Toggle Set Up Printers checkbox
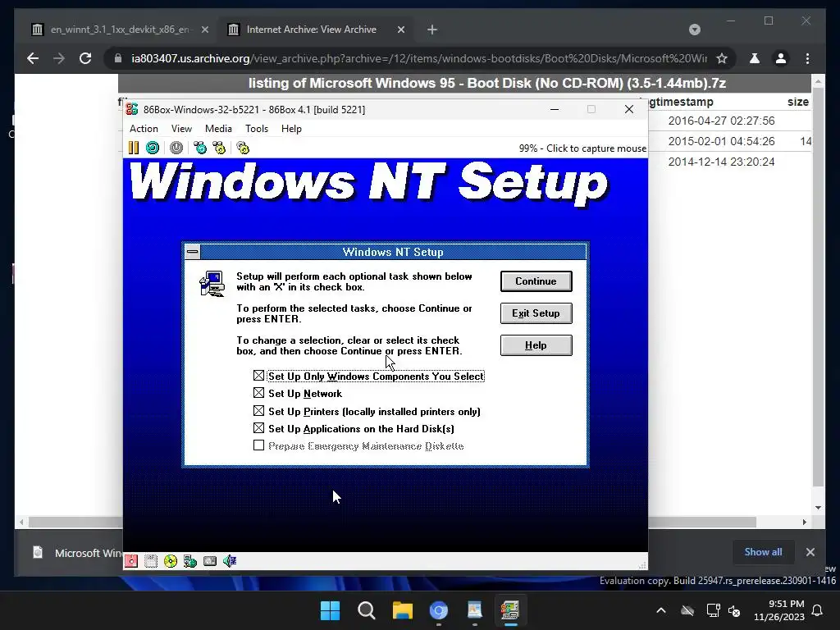The width and height of the screenshot is (840, 630). click(x=258, y=411)
